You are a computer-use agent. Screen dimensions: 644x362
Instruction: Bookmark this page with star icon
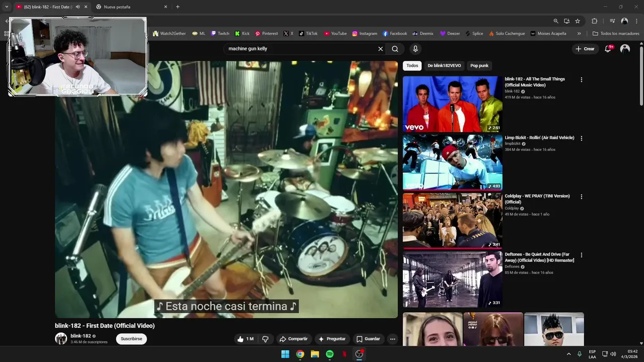[x=578, y=21]
